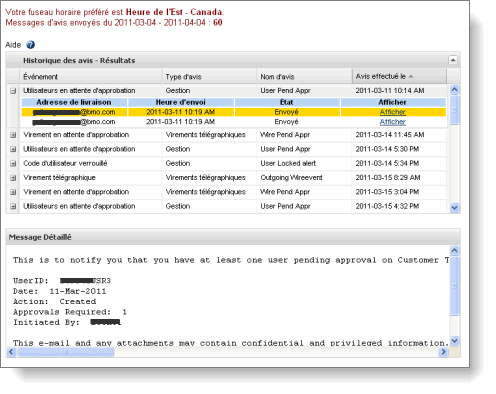The height and width of the screenshot is (394, 496).
Task: Select the 'Wire Pend Appr' cell dated 2011-03-14
Action: [304, 135]
